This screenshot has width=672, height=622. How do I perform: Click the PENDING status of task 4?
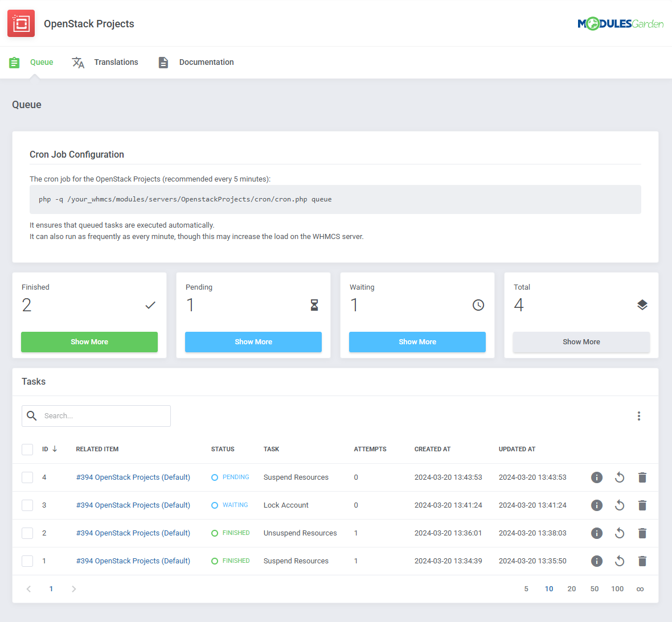(x=230, y=477)
